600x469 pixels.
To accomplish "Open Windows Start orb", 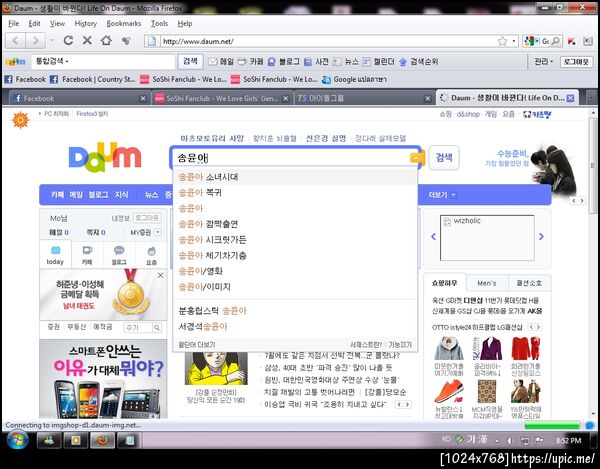I will tap(17, 440).
